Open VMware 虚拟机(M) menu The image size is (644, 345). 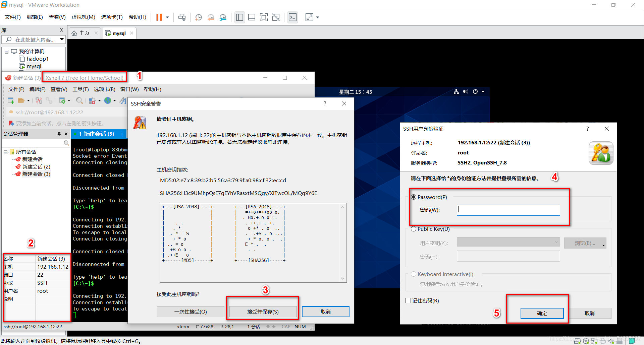click(84, 17)
